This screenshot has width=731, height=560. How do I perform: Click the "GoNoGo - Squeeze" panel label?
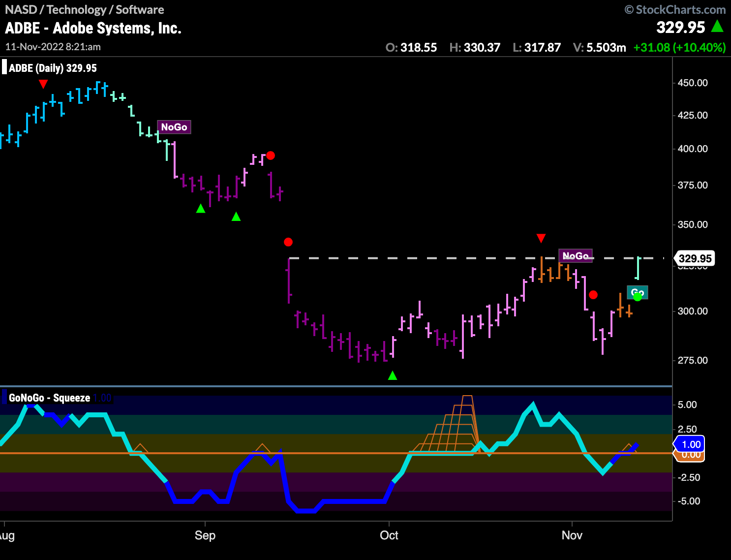point(50,398)
